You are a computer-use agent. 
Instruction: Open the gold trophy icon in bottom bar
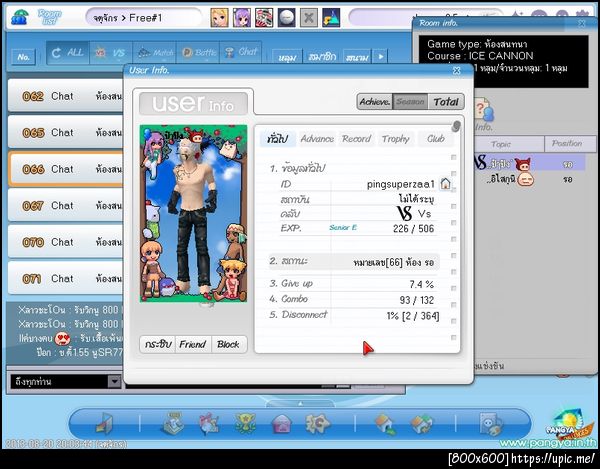245,423
